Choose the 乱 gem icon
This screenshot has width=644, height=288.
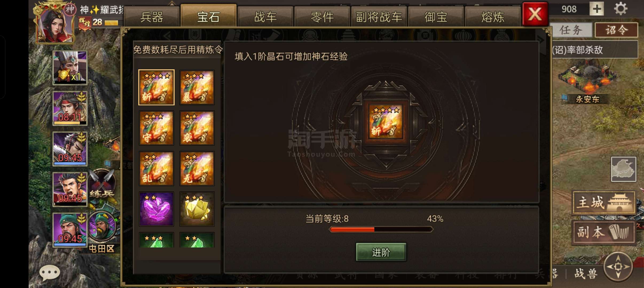[156, 169]
